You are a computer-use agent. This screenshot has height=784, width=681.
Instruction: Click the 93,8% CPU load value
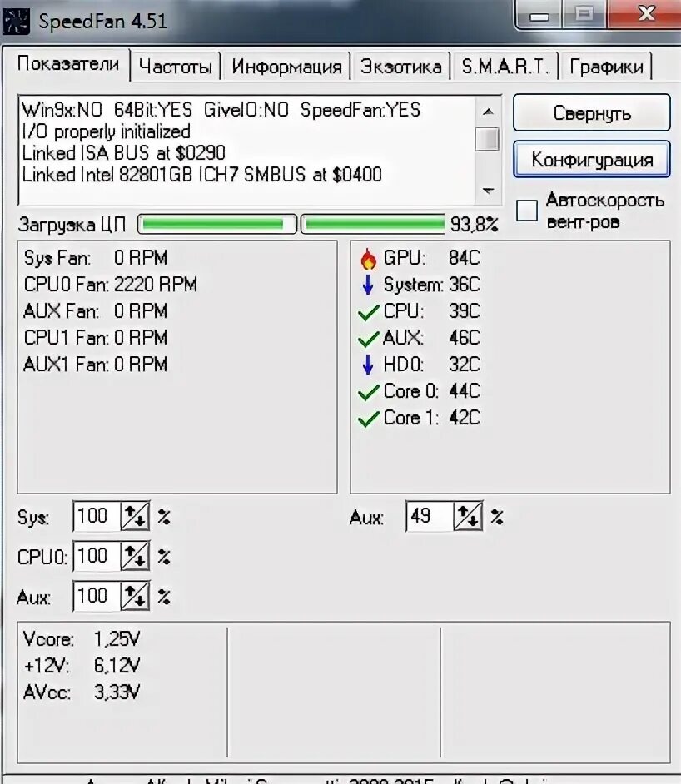pyautogui.click(x=474, y=224)
